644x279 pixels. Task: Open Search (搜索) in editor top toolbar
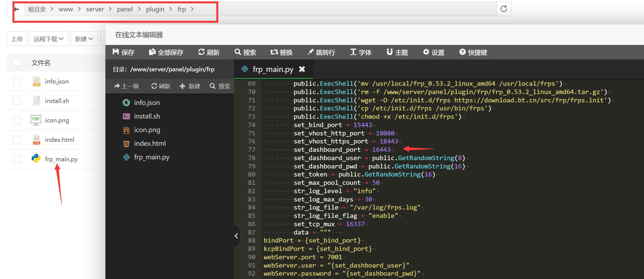245,52
